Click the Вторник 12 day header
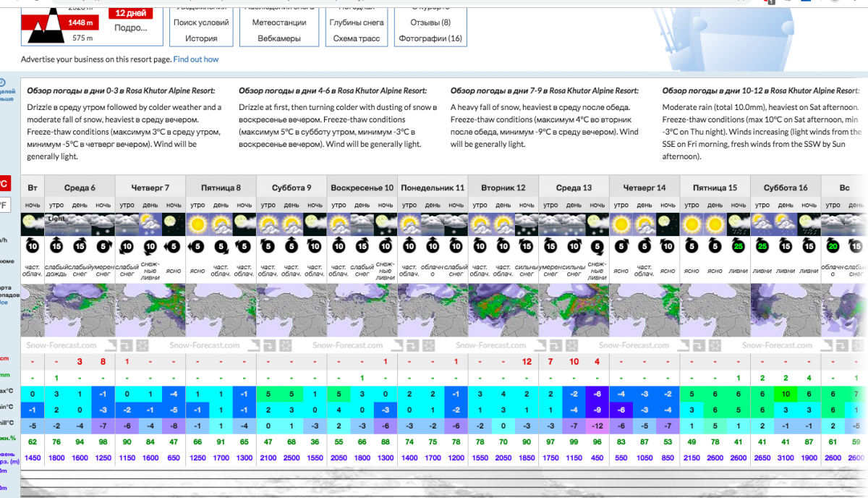The height and width of the screenshot is (498, 868). (503, 187)
